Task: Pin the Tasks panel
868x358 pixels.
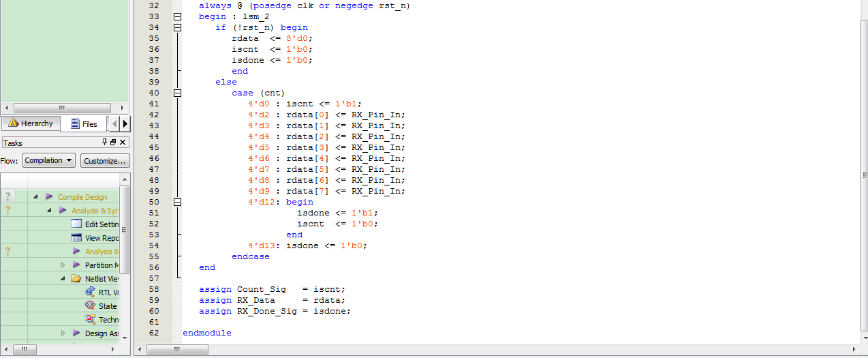Action: point(105,143)
